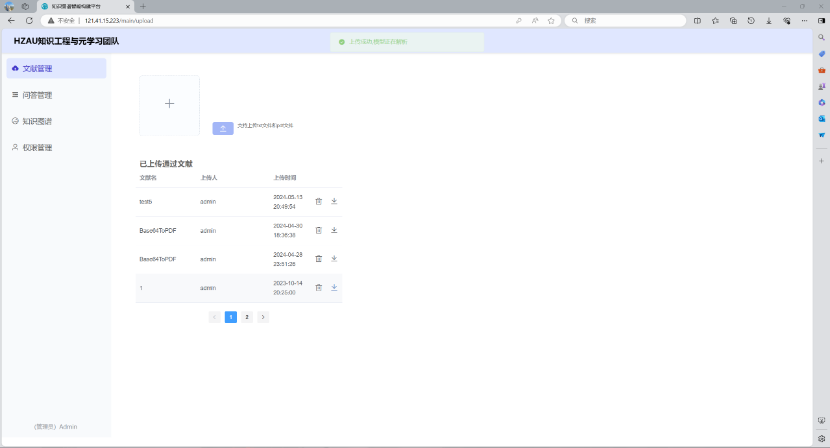Add this page to browser favorites

(551, 20)
